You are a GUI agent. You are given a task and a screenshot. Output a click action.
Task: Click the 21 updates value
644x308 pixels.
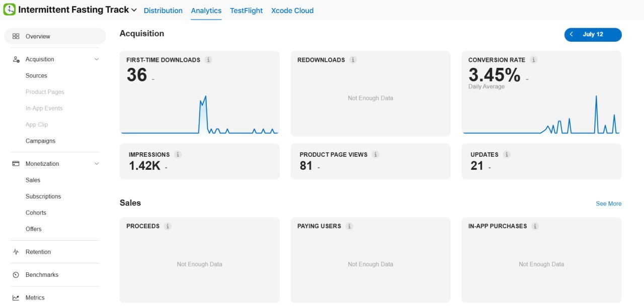(x=477, y=166)
